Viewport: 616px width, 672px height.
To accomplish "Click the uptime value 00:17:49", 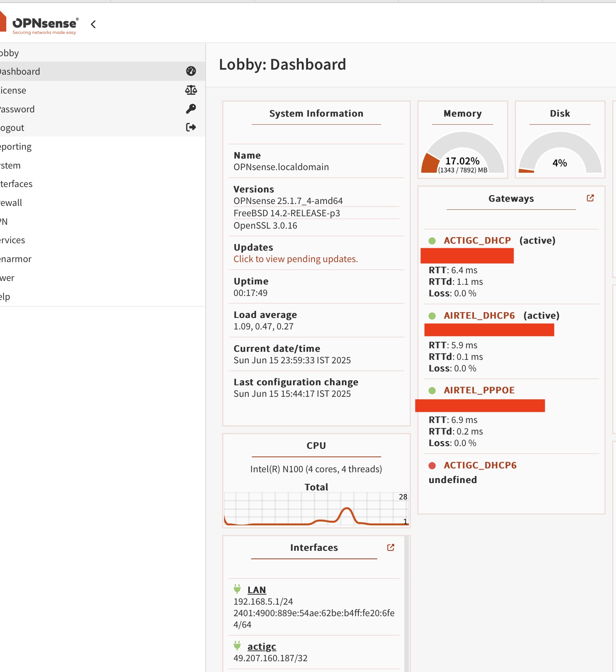I will [x=251, y=293].
